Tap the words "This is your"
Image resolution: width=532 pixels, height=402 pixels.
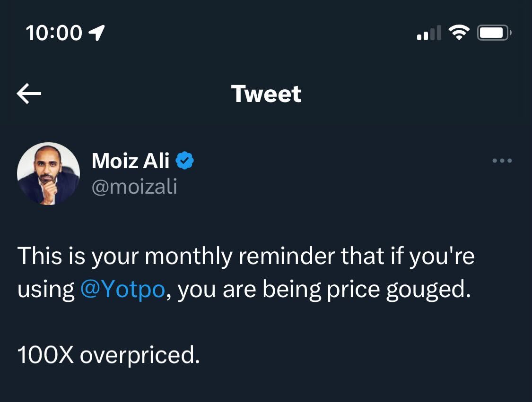pyautogui.click(x=78, y=257)
